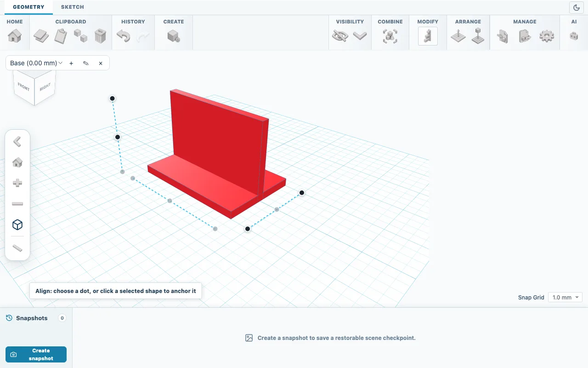
Task: Redo the action in History
Action: [143, 36]
